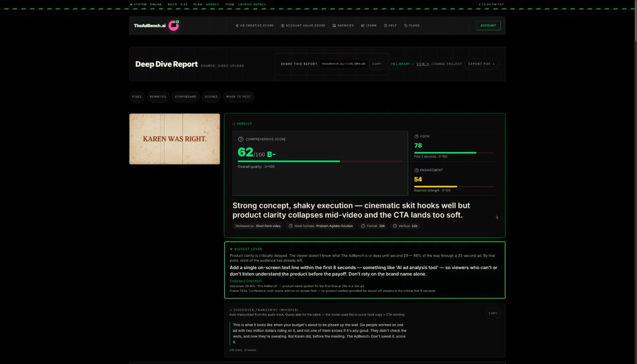Screen dimensions: 637x364
Task: Click the Hook score progress bar
Action: (x=454, y=153)
